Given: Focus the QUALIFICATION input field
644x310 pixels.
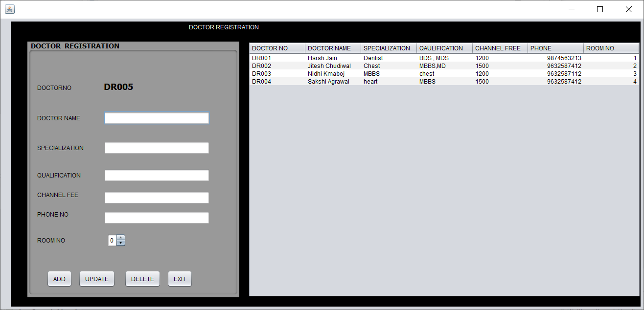Looking at the screenshot, I should 157,175.
